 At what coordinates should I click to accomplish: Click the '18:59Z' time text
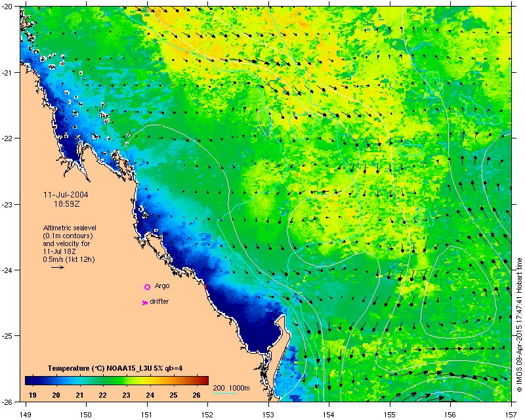click(67, 203)
